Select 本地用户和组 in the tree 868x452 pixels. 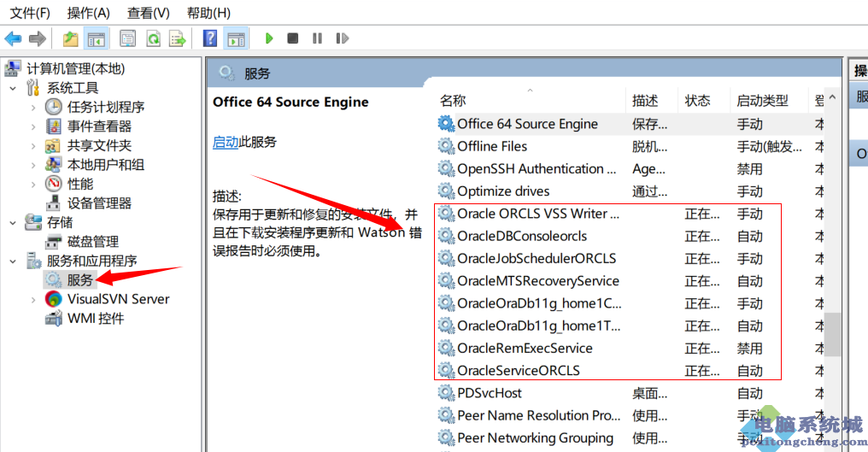pyautogui.click(x=106, y=165)
